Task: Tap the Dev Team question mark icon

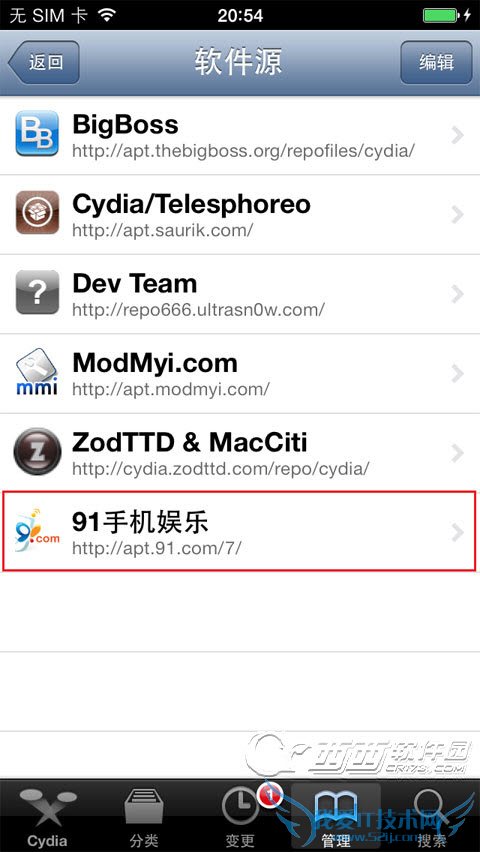Action: [x=37, y=292]
